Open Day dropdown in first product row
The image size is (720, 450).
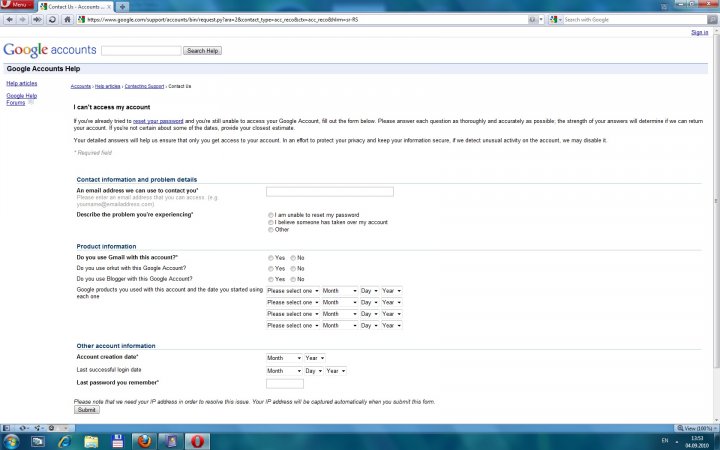coord(369,291)
